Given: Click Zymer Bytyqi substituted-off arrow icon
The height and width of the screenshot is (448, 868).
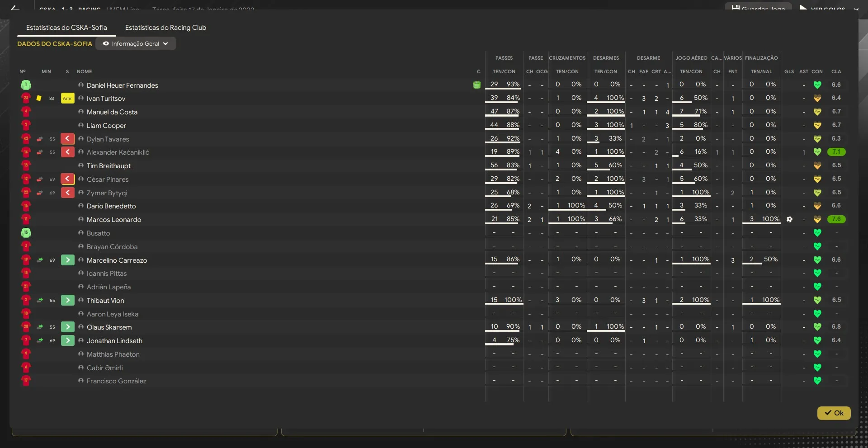Looking at the screenshot, I should click(67, 193).
